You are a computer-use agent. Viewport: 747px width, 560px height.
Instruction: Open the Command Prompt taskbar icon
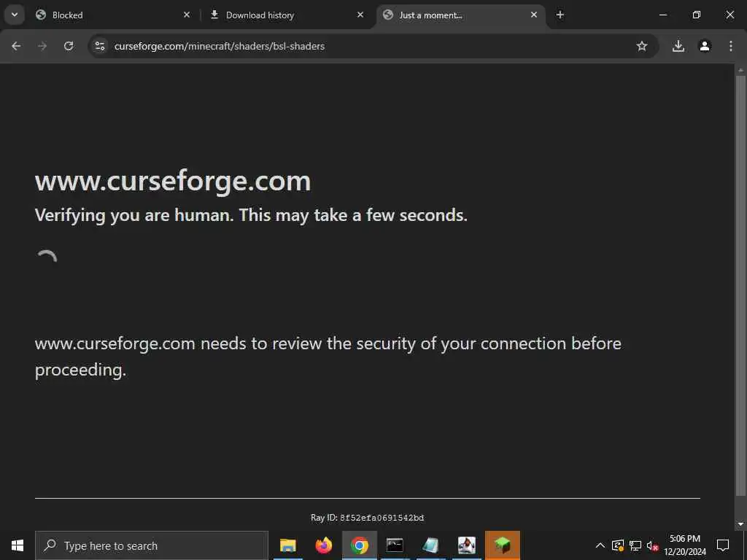pos(395,545)
